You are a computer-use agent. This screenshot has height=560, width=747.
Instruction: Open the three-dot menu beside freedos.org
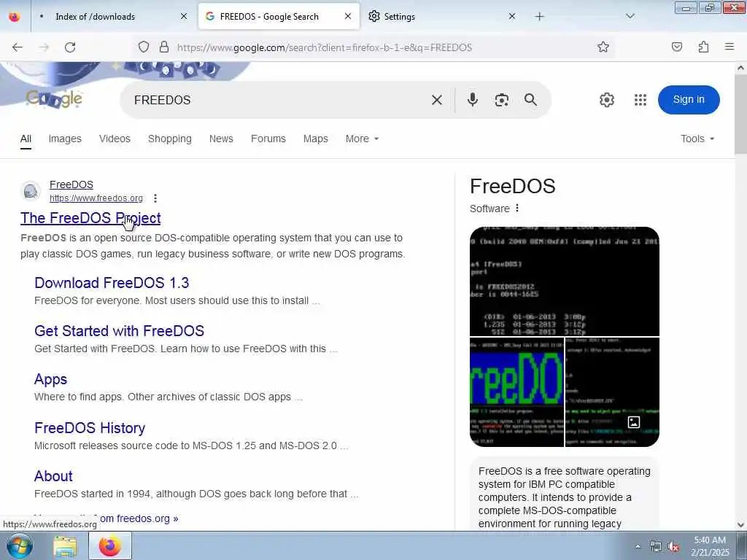click(x=155, y=198)
